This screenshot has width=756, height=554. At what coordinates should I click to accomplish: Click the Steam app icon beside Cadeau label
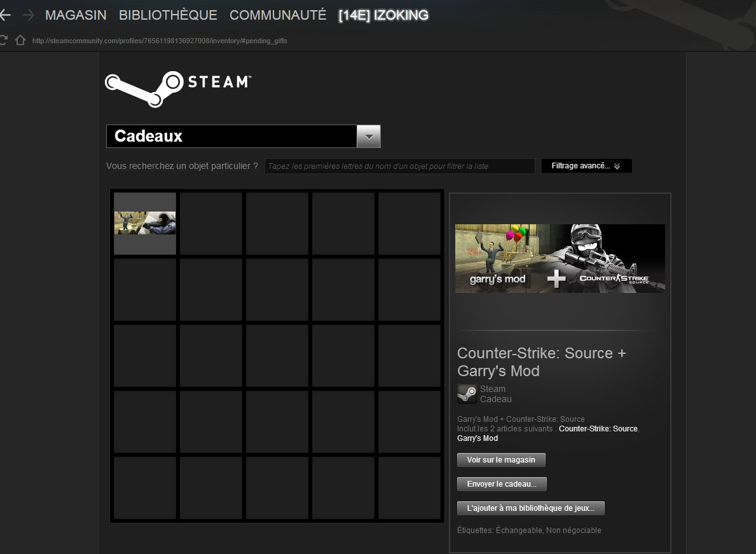click(x=467, y=393)
